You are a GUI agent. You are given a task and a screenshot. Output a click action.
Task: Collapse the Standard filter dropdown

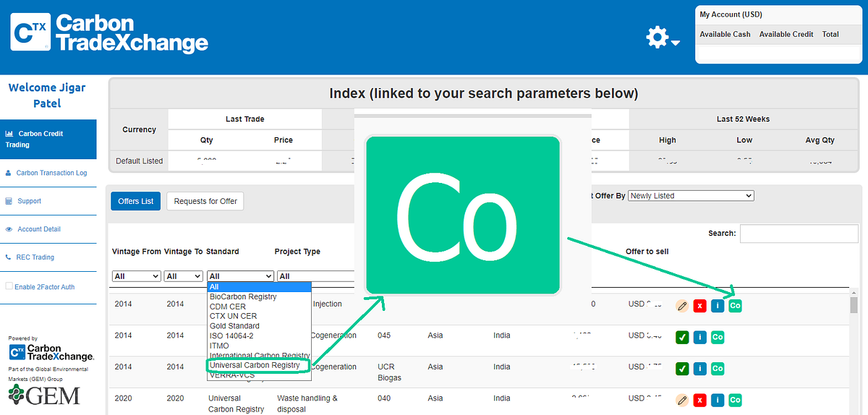coord(240,276)
